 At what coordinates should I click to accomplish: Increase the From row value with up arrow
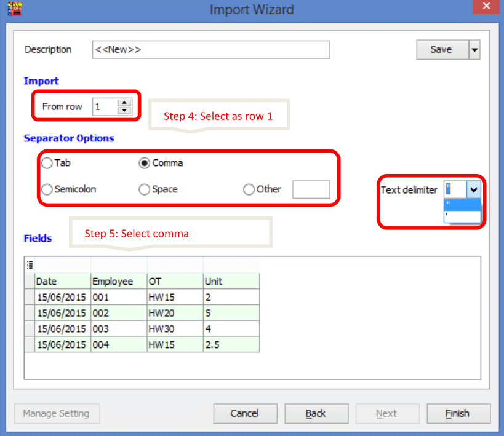(125, 103)
